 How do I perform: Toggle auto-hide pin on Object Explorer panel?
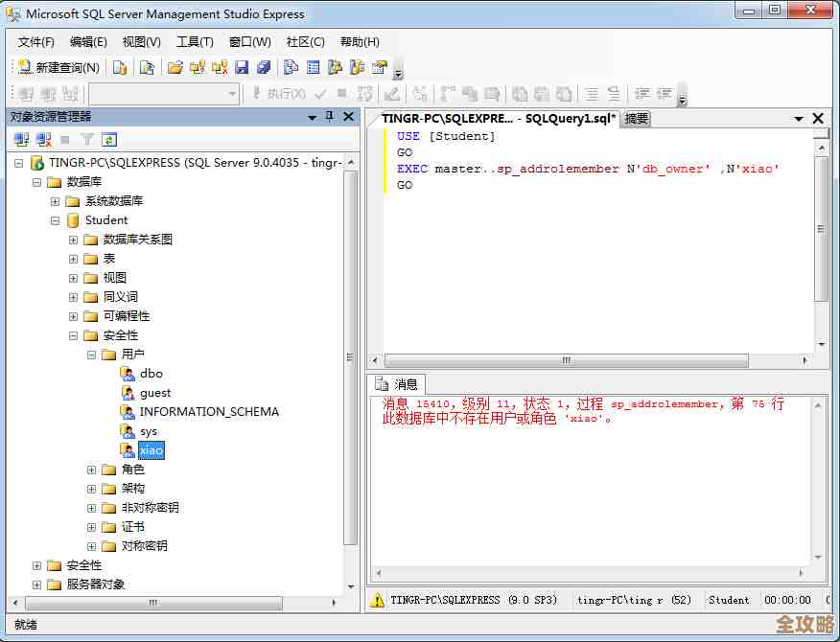(330, 117)
